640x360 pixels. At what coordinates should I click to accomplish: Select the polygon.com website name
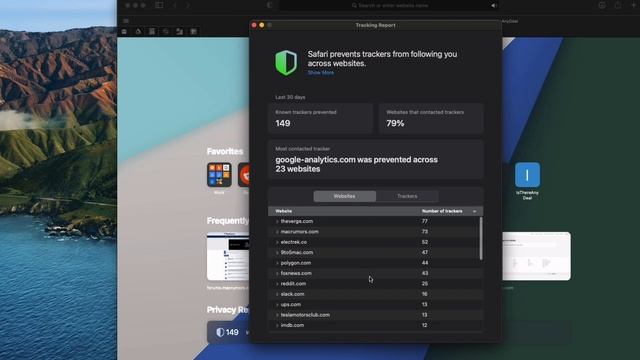coord(296,263)
